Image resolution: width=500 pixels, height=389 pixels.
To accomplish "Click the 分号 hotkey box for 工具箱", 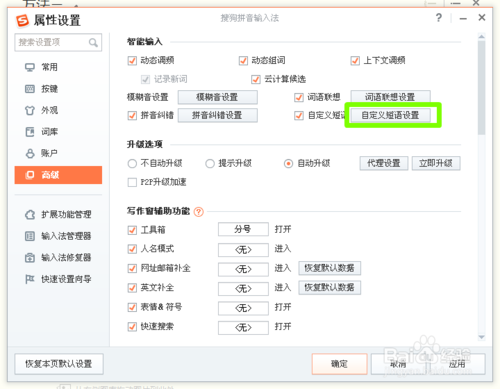I will [243, 229].
